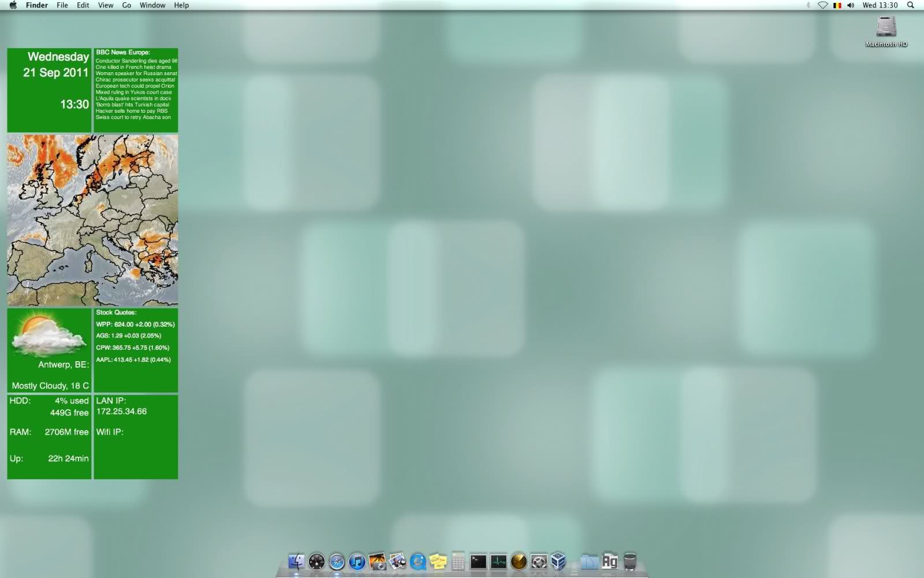This screenshot has width=924, height=578.
Task: Open Stickies notes in the Dock
Action: [x=438, y=561]
